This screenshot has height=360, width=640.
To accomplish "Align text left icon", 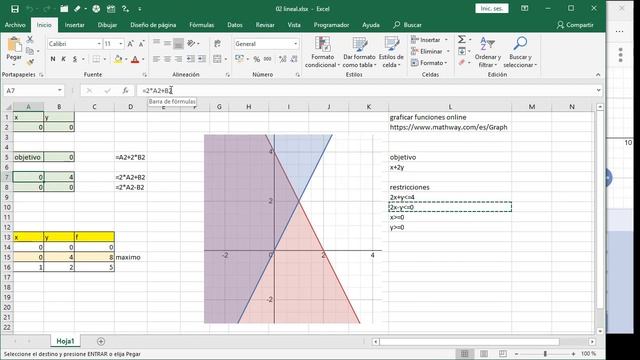I will [156, 59].
